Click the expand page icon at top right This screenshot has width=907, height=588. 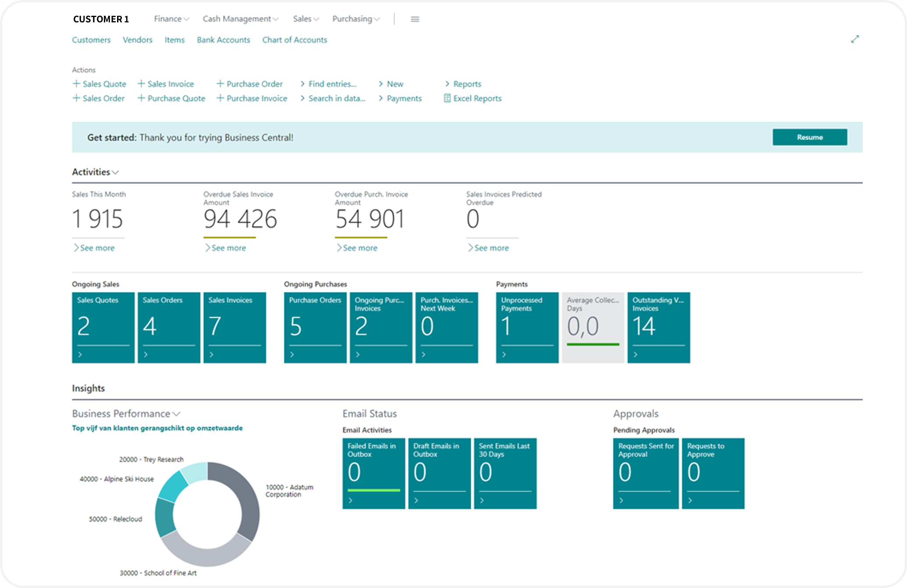click(x=855, y=39)
